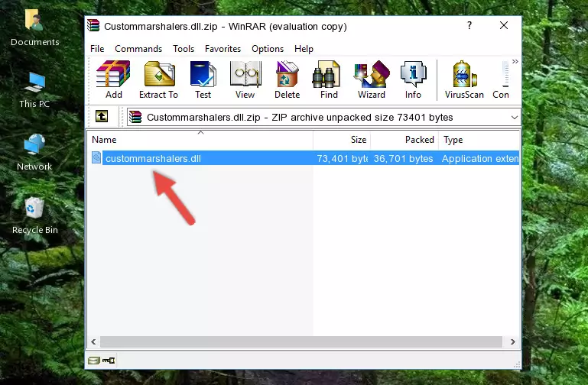Click the Extract To toolbar icon
The image size is (588, 385).
[158, 79]
